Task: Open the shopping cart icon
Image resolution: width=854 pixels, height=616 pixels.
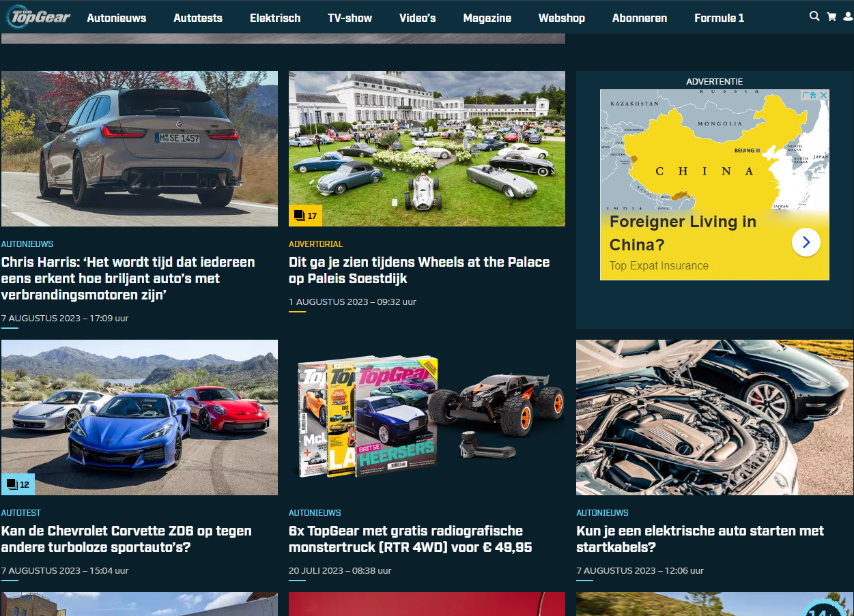Action: click(831, 16)
